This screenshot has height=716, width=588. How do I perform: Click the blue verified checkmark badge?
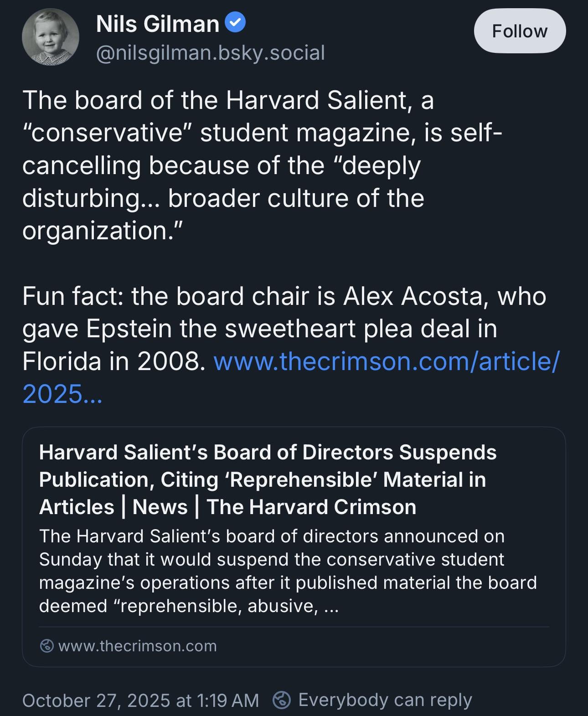[x=235, y=23]
